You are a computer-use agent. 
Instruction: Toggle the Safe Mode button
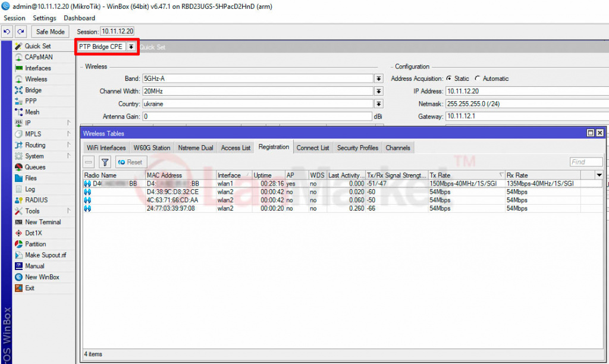point(50,32)
